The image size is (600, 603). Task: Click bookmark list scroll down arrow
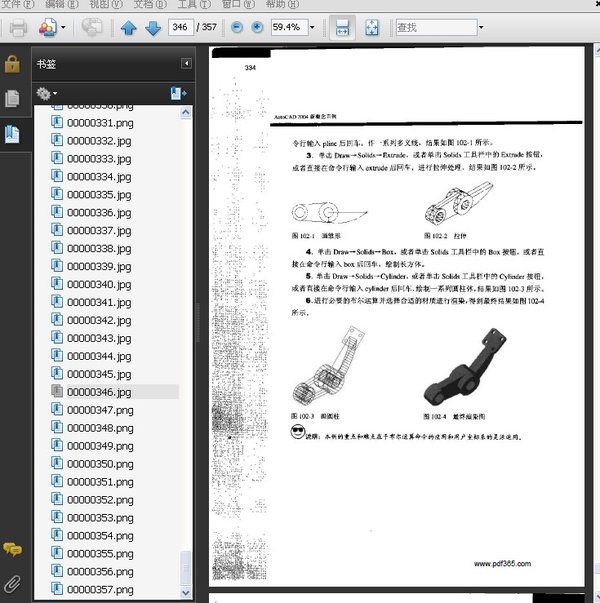pyautogui.click(x=185, y=592)
